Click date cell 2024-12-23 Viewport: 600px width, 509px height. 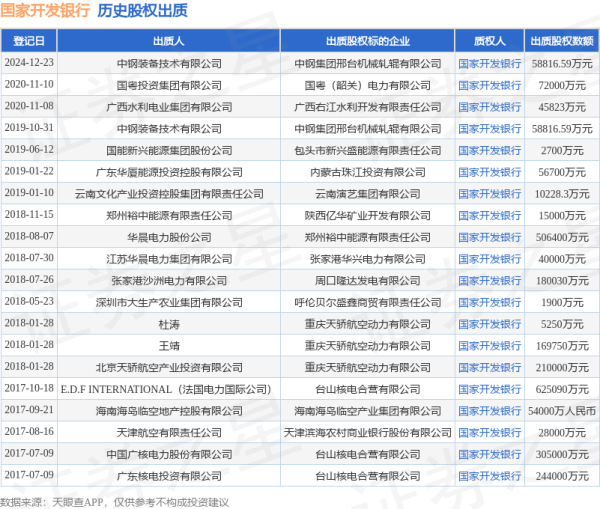29,62
